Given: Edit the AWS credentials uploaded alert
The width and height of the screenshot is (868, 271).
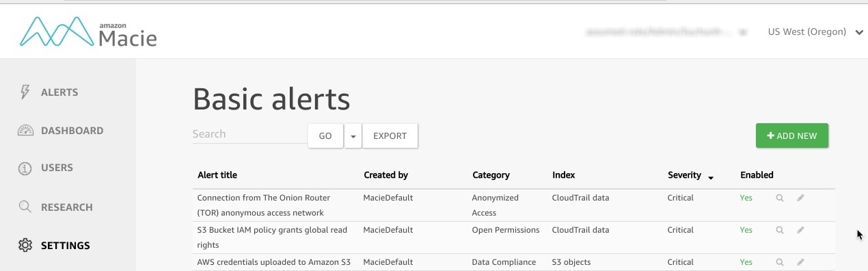Looking at the screenshot, I should pyautogui.click(x=800, y=262).
